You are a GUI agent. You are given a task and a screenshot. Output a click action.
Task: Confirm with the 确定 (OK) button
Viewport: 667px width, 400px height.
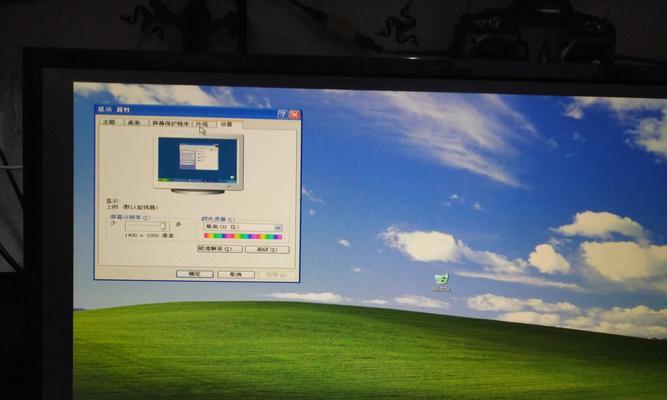tap(195, 274)
